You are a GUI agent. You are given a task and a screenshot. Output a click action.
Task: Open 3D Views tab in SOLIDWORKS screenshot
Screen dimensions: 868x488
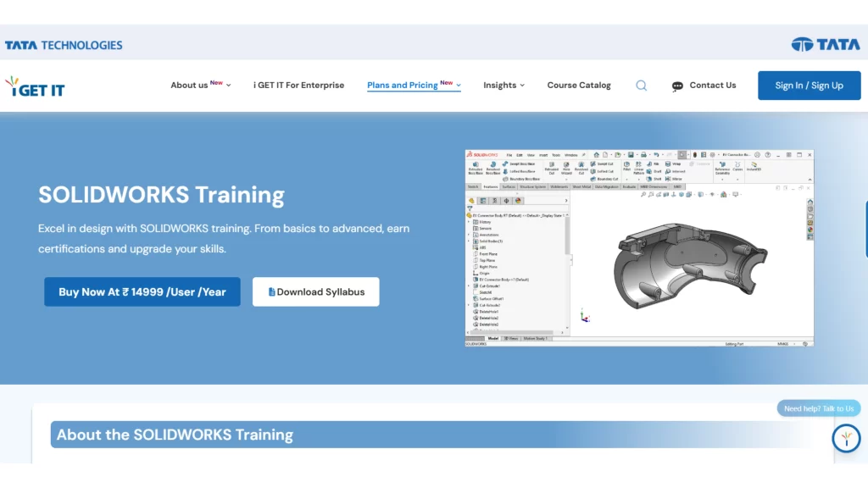pos(511,338)
